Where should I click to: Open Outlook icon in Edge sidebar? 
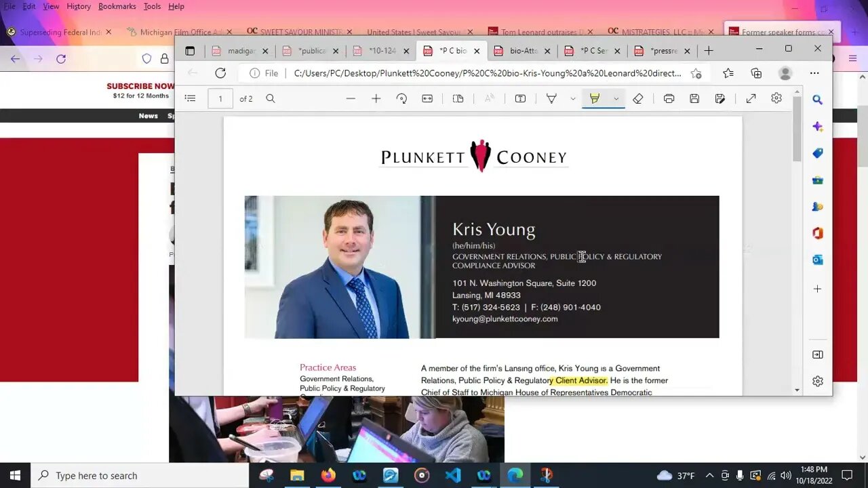(x=818, y=260)
